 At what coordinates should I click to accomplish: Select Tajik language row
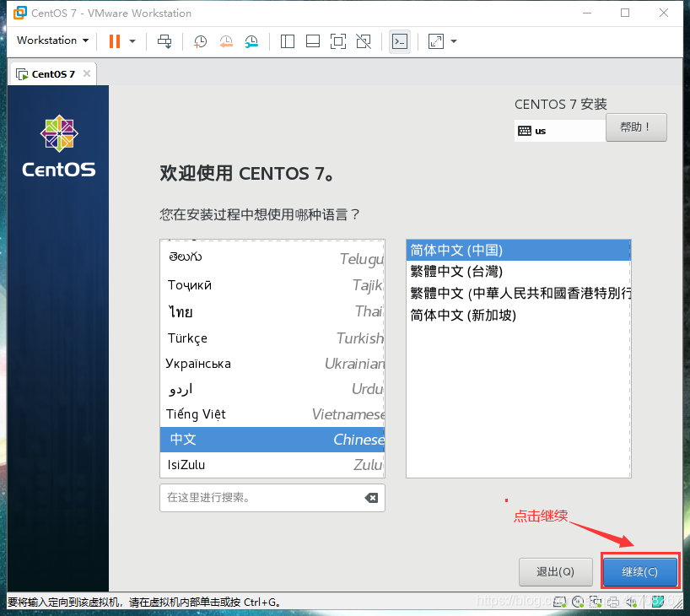click(x=272, y=285)
